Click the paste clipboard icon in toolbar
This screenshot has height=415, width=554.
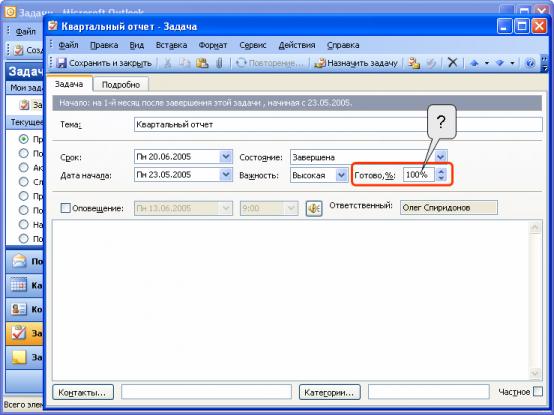click(x=202, y=63)
